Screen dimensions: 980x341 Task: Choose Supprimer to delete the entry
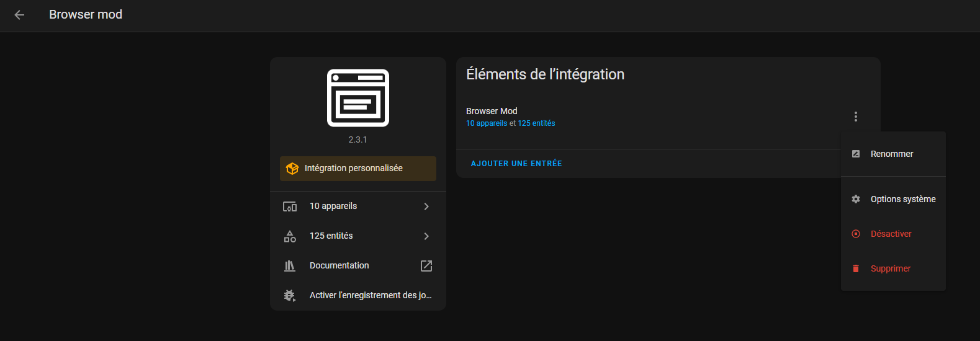(x=893, y=268)
